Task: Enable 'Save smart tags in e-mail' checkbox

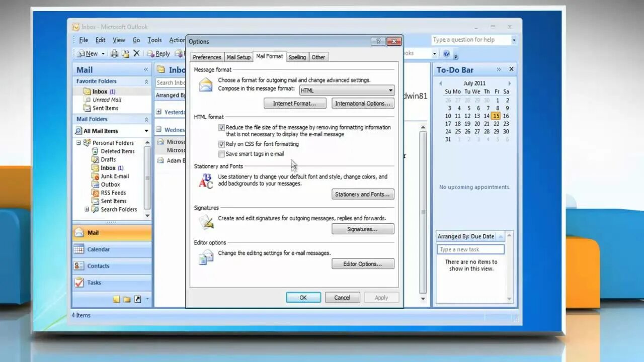Action: [x=221, y=154]
